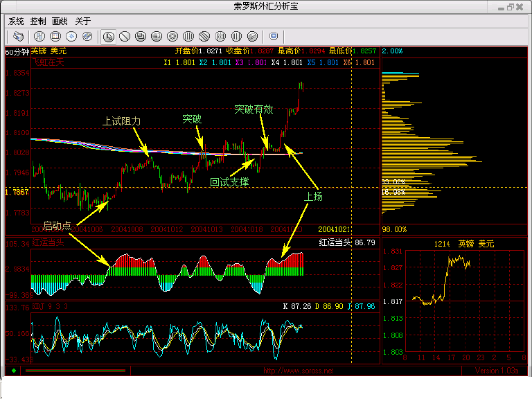Click the diagonal hatch lines circle tool
Viewport: 532px width, 399px height.
pyautogui.click(x=204, y=35)
